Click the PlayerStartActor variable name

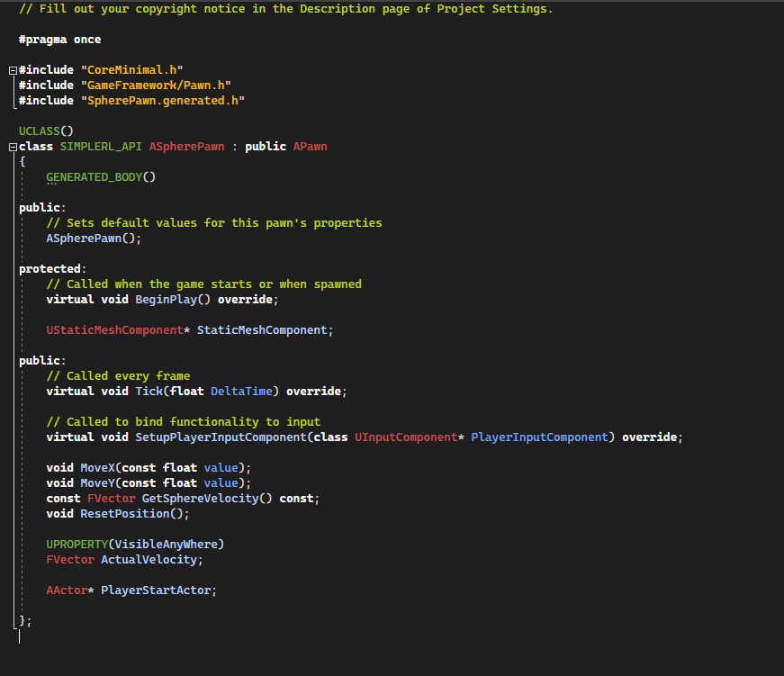(156, 590)
